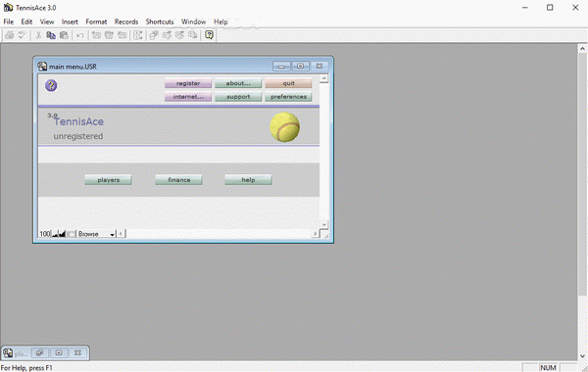Toggle the status area icon beside zoom controls
This screenshot has width=588, height=372.
pyautogui.click(x=72, y=234)
